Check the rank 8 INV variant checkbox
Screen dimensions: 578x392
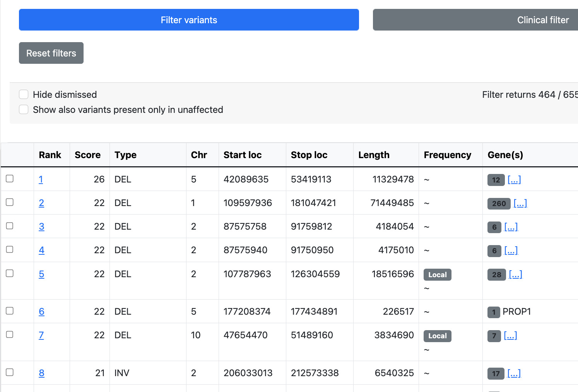[x=10, y=372]
